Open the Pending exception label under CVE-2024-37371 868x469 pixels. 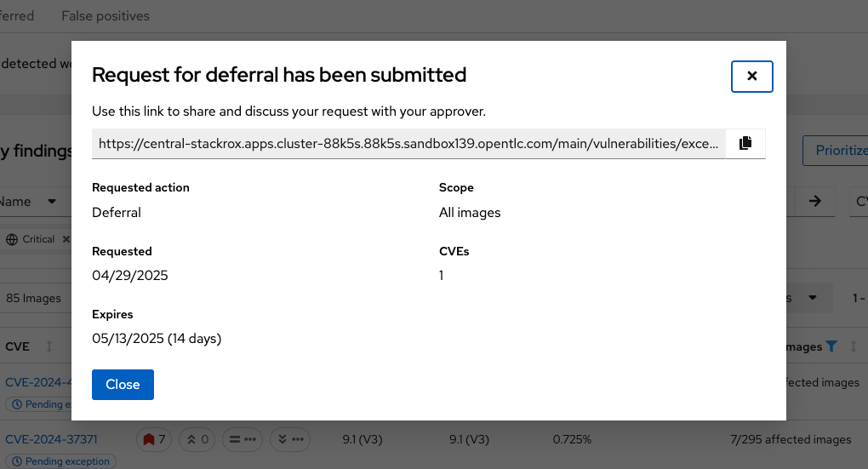point(61,461)
